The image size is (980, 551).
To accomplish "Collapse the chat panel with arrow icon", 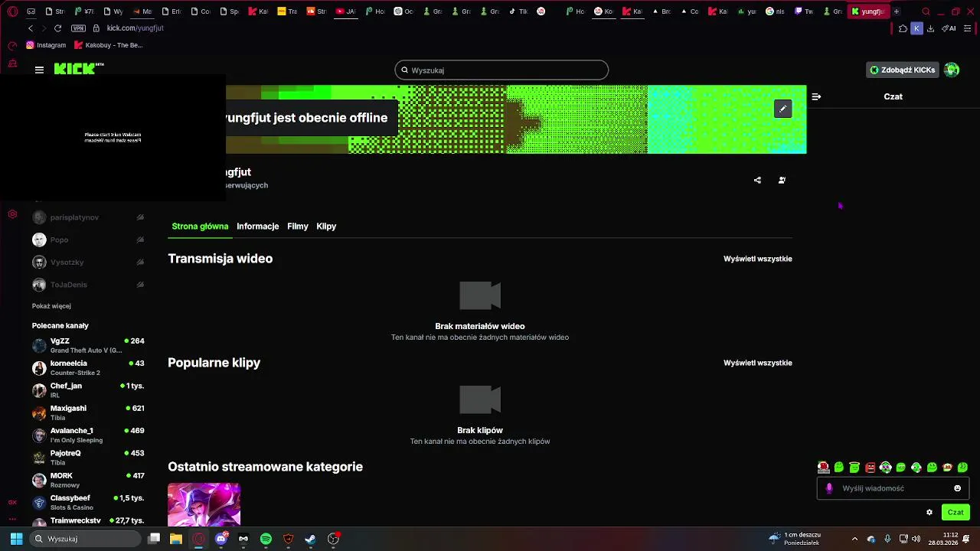I will 816,96.
